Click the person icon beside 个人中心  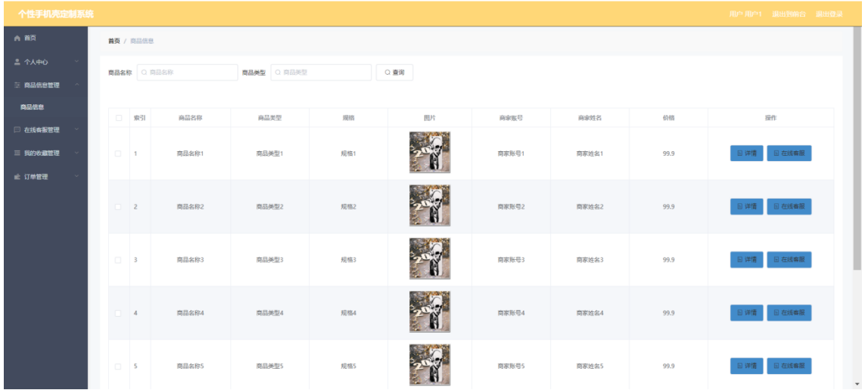[17, 62]
